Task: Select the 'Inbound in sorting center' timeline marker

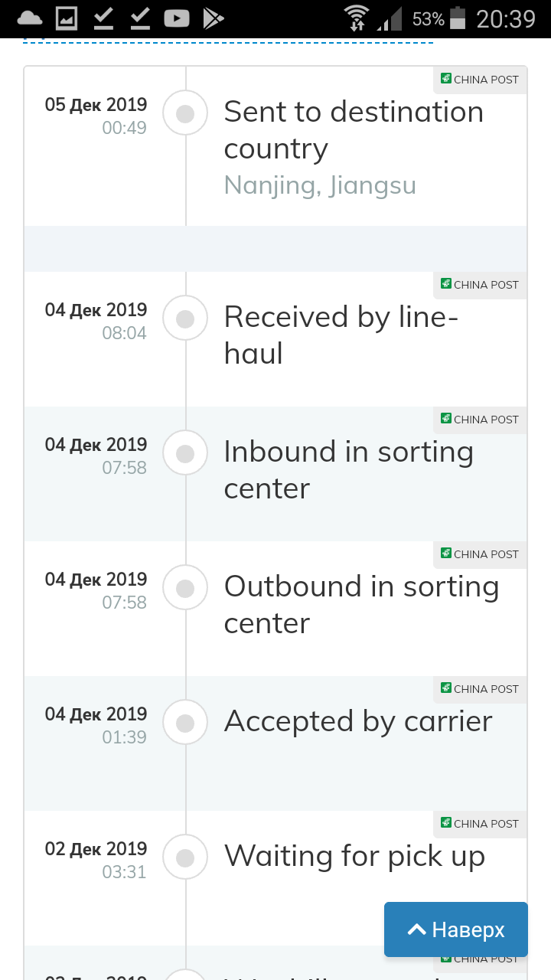Action: [185, 454]
